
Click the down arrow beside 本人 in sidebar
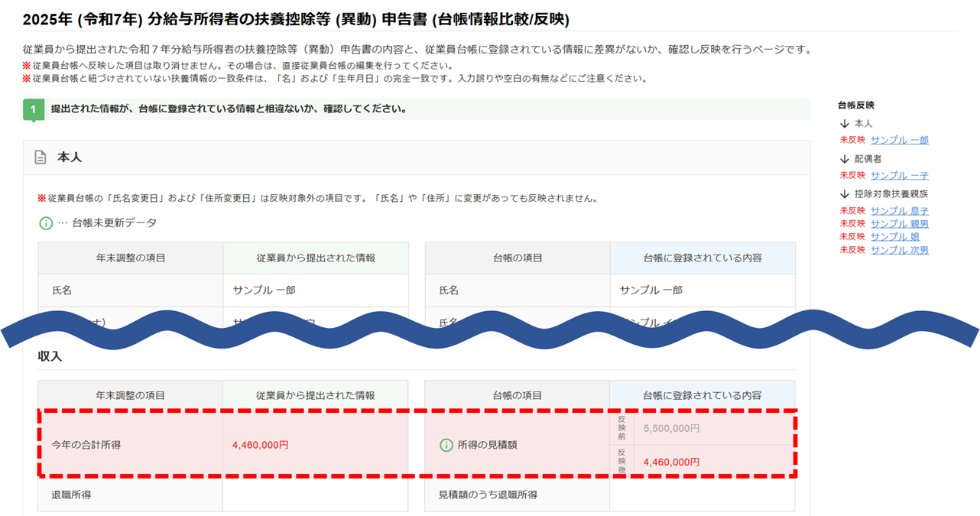tap(844, 123)
